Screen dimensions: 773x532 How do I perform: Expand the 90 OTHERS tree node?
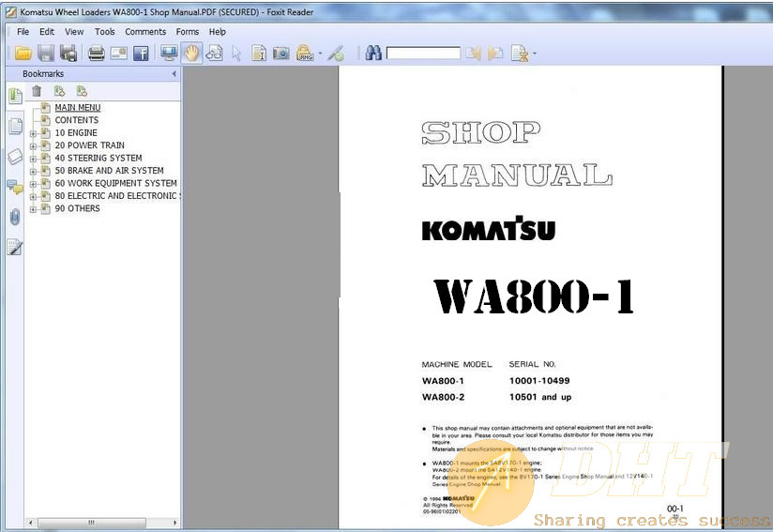click(x=33, y=209)
